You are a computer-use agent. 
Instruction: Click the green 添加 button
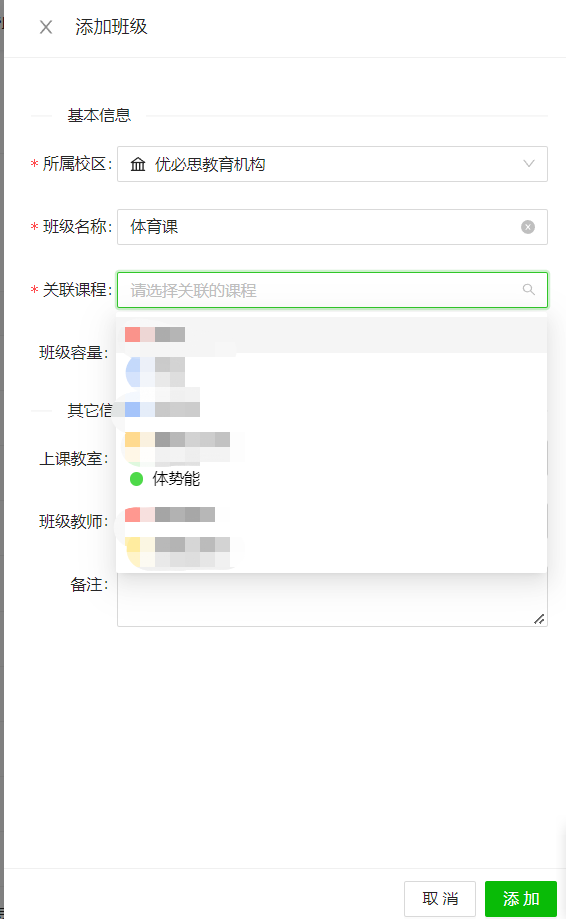tap(521, 898)
